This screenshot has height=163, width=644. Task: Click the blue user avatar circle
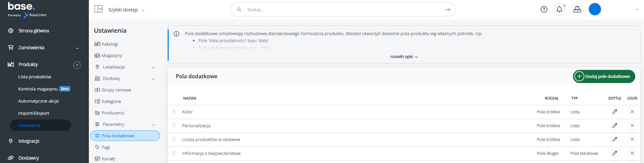point(595,9)
